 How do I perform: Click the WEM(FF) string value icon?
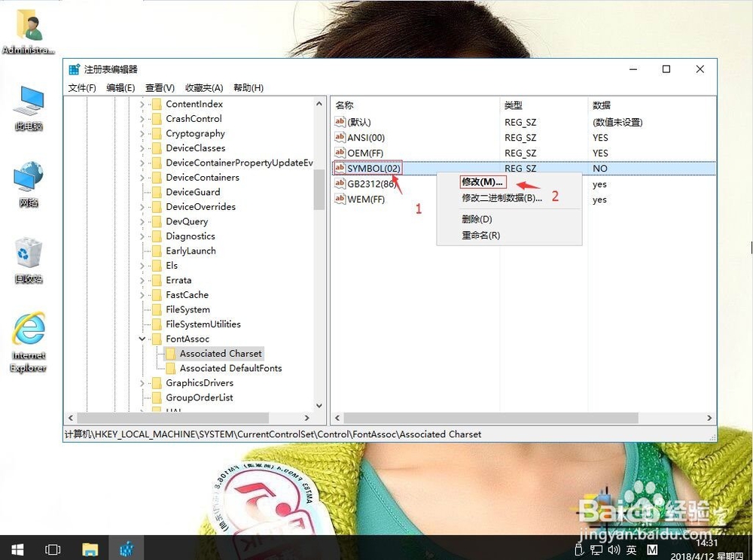(340, 199)
